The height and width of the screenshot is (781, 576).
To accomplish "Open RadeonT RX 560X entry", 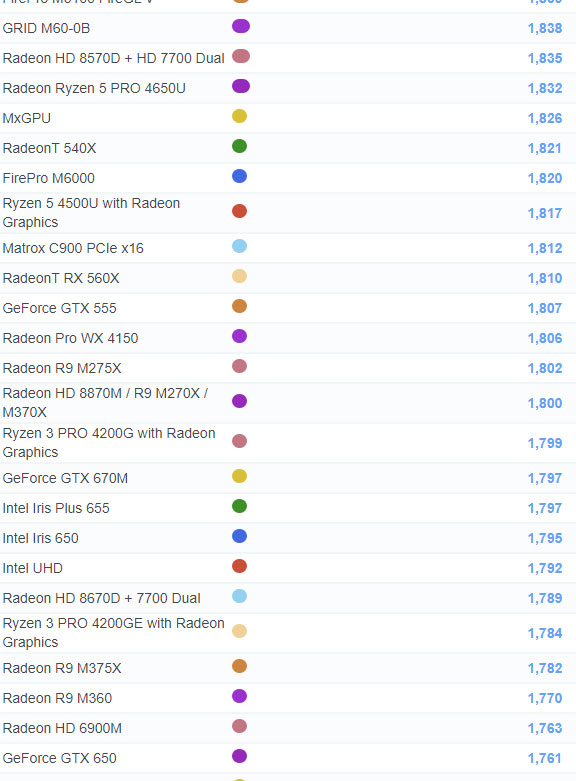I will tap(61, 278).
